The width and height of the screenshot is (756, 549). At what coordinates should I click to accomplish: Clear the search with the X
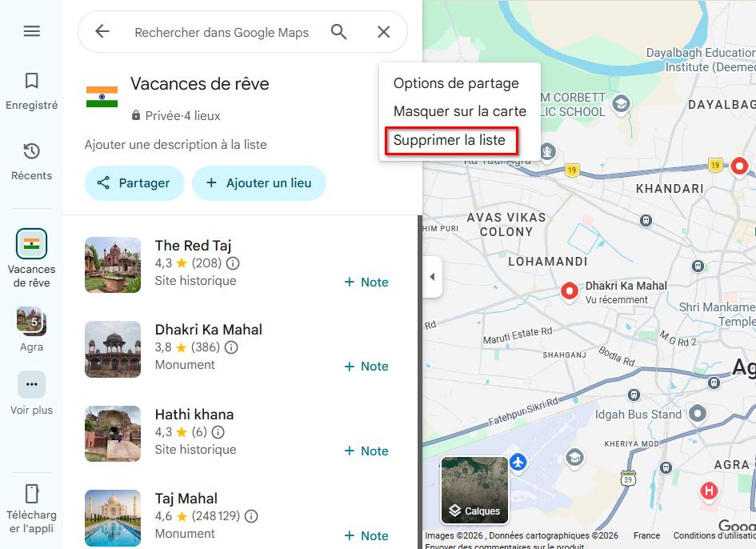click(x=383, y=32)
